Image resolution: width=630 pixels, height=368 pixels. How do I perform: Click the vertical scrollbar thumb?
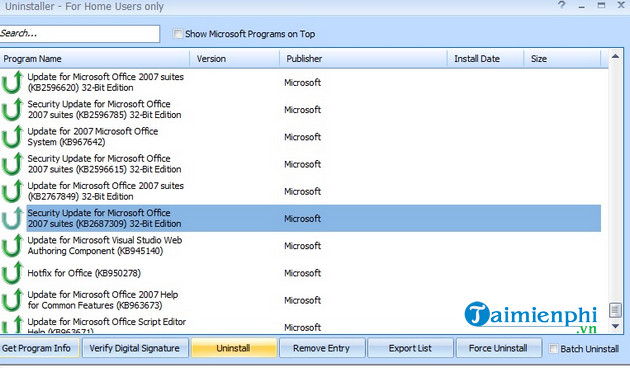[x=615, y=310]
